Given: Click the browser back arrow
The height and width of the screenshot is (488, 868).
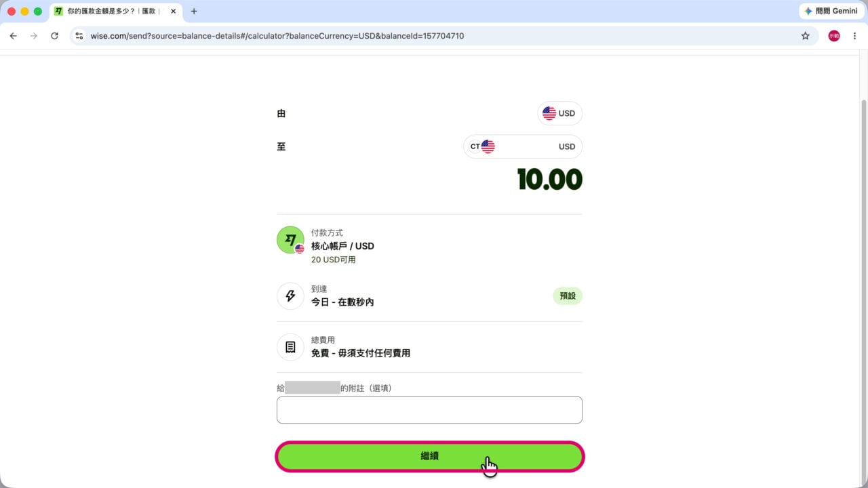Looking at the screenshot, I should (13, 36).
